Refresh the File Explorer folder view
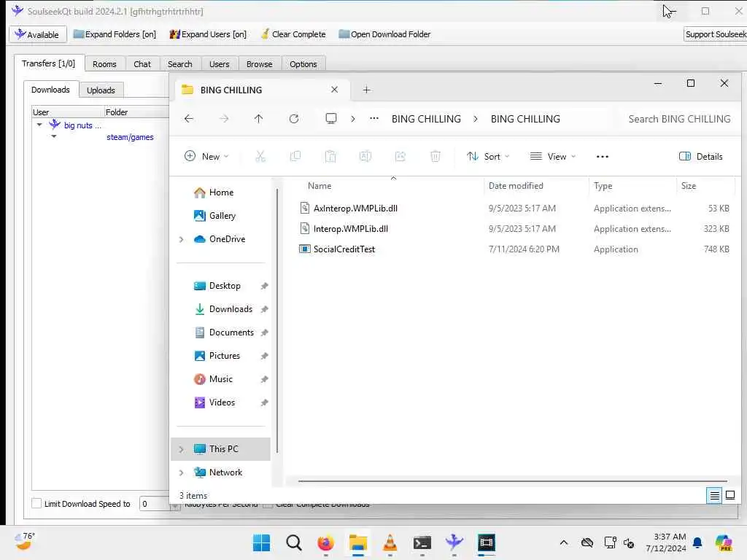Image resolution: width=747 pixels, height=560 pixels. coord(294,119)
